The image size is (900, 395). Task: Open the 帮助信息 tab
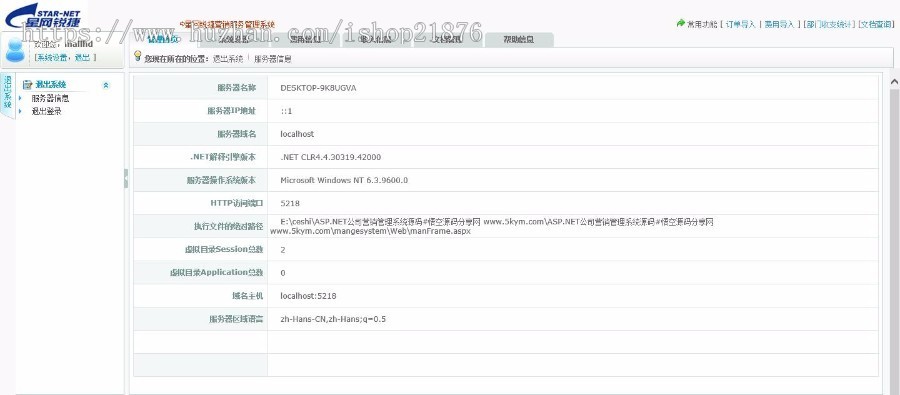point(519,40)
